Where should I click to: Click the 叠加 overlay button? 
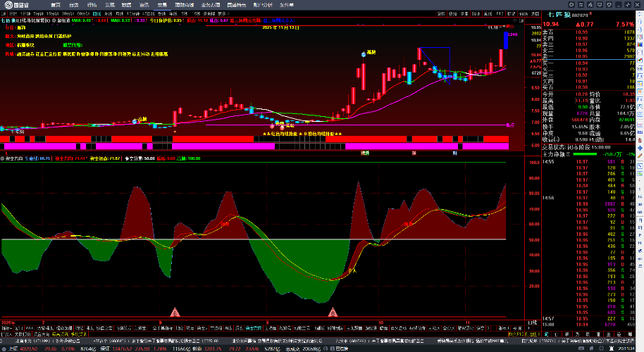click(452, 13)
